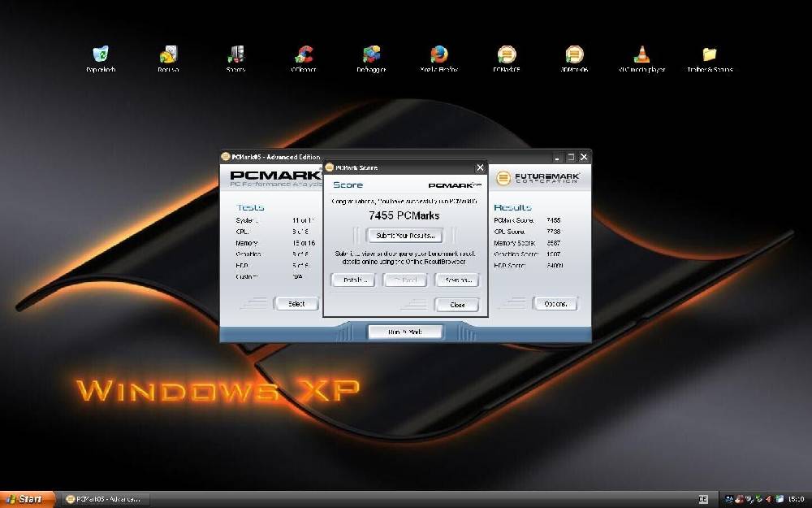Click the X on PCMark Score dialog

coord(480,167)
